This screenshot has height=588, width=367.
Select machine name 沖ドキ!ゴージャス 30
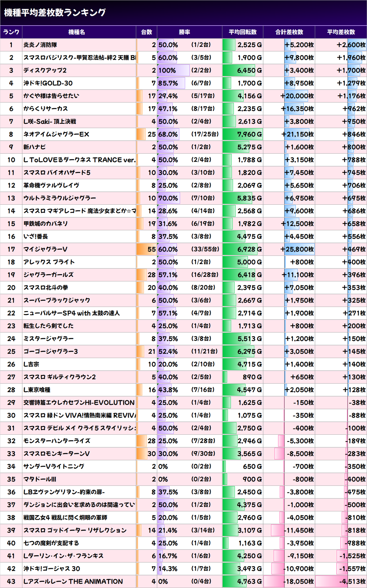click(x=52, y=569)
